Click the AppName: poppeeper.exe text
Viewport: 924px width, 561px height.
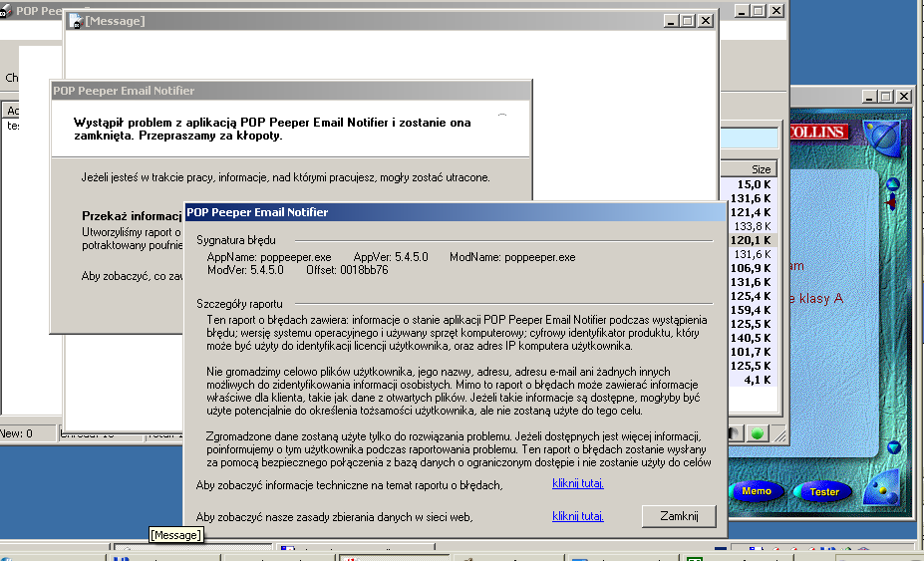(269, 257)
